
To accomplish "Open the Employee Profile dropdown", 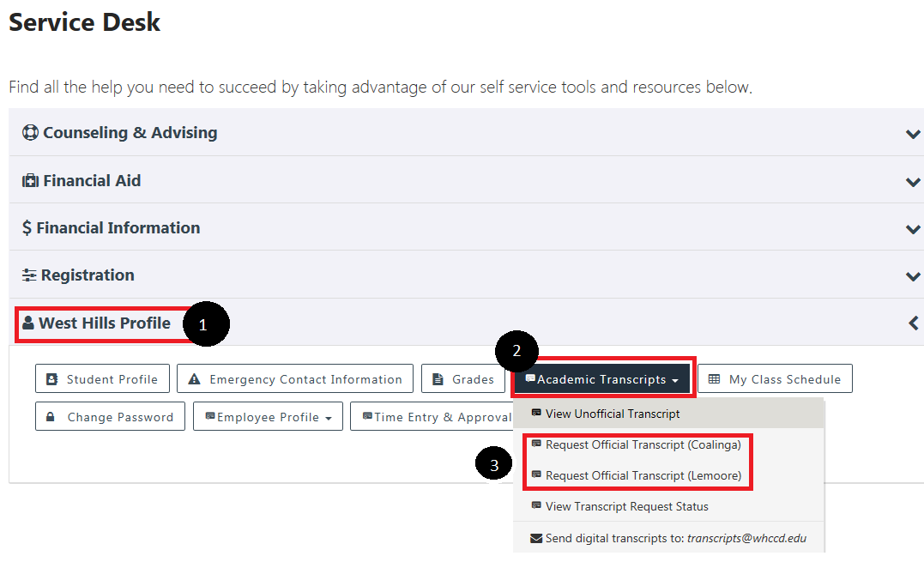I will pos(269,416).
